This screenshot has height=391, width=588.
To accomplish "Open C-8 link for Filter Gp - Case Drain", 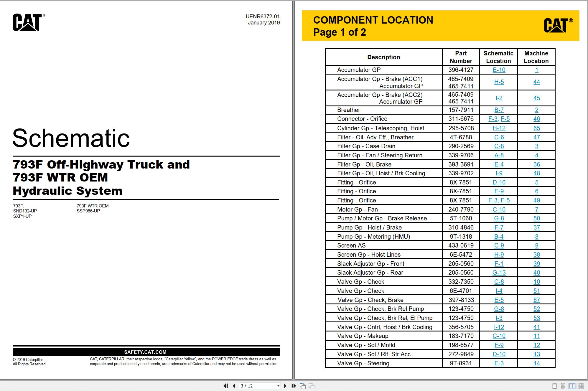I will [x=499, y=146].
